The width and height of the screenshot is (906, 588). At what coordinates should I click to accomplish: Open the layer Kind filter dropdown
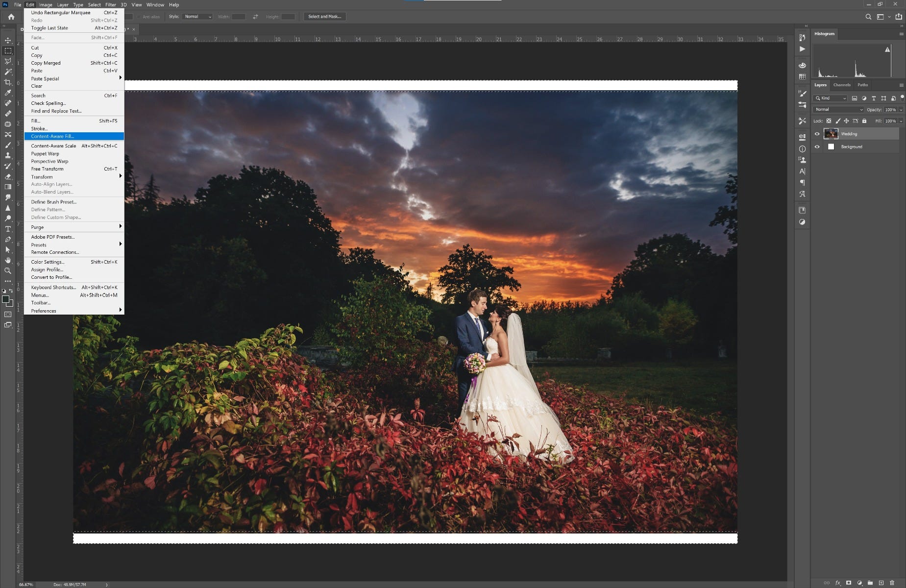pyautogui.click(x=831, y=98)
